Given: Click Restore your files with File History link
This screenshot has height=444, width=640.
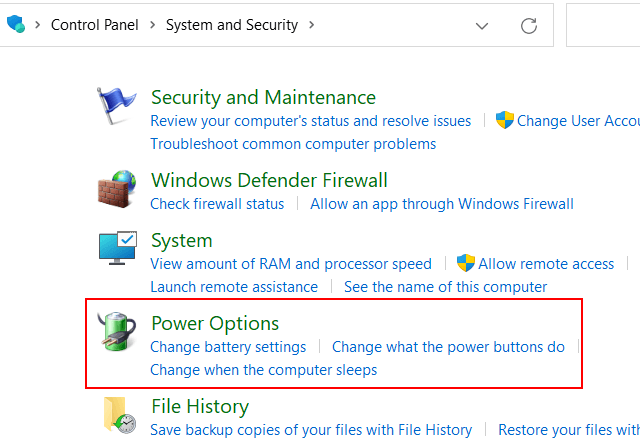Looking at the screenshot, I should click(569, 430).
